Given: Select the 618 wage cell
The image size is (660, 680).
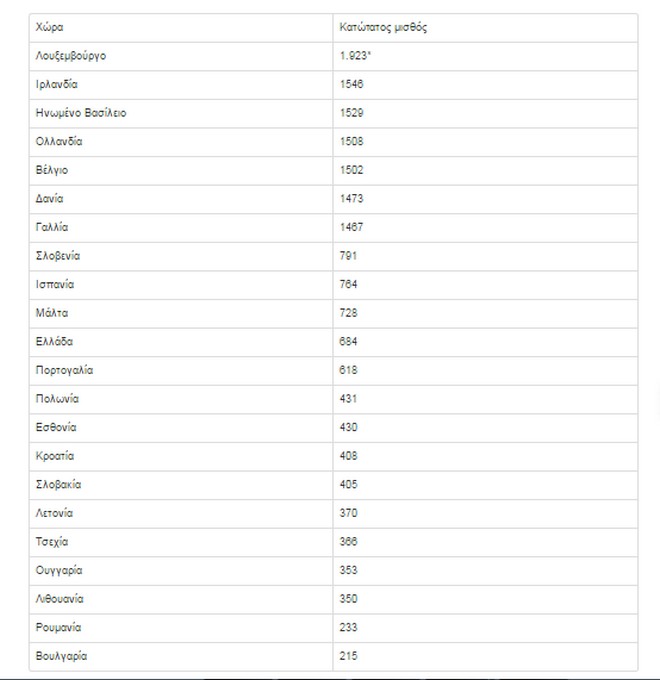Looking at the screenshot, I should click(x=349, y=370).
